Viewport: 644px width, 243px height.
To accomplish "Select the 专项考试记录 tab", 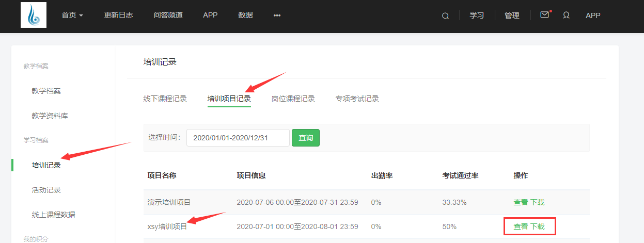I will coord(357,99).
